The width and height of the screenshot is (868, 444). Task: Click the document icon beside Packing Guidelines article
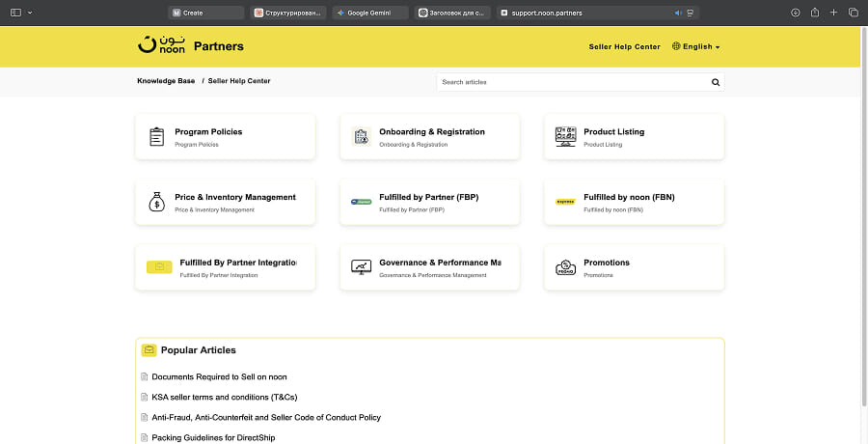145,438
